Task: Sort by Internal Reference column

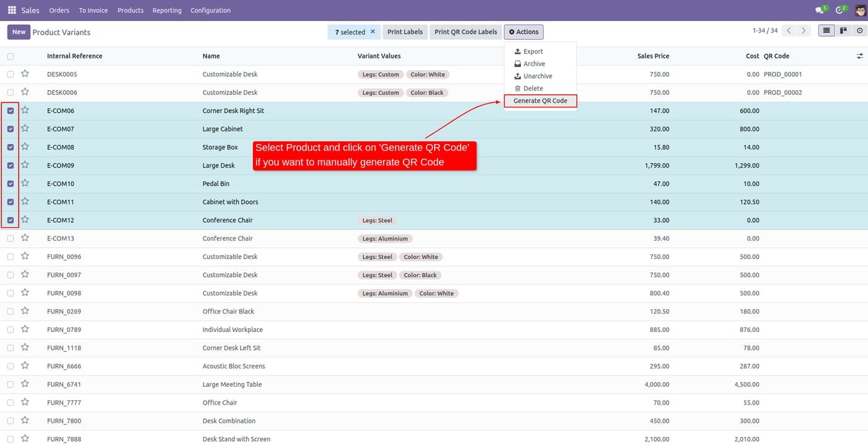Action: (x=74, y=56)
